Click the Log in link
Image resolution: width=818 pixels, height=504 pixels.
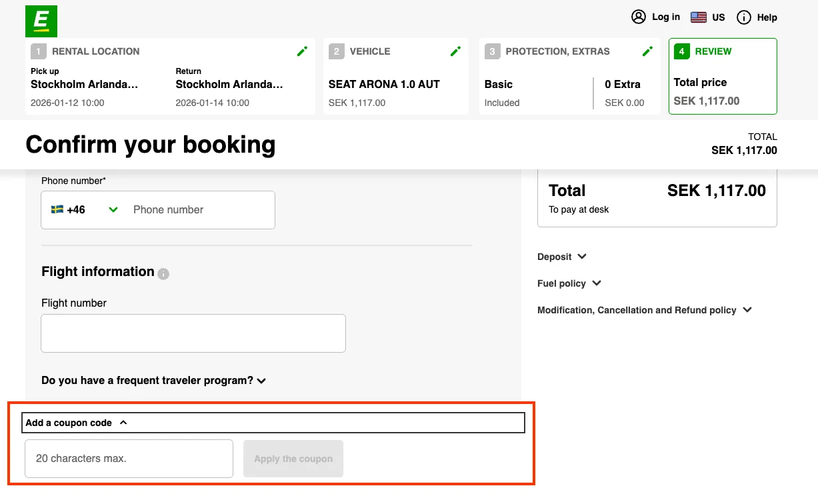(x=665, y=17)
